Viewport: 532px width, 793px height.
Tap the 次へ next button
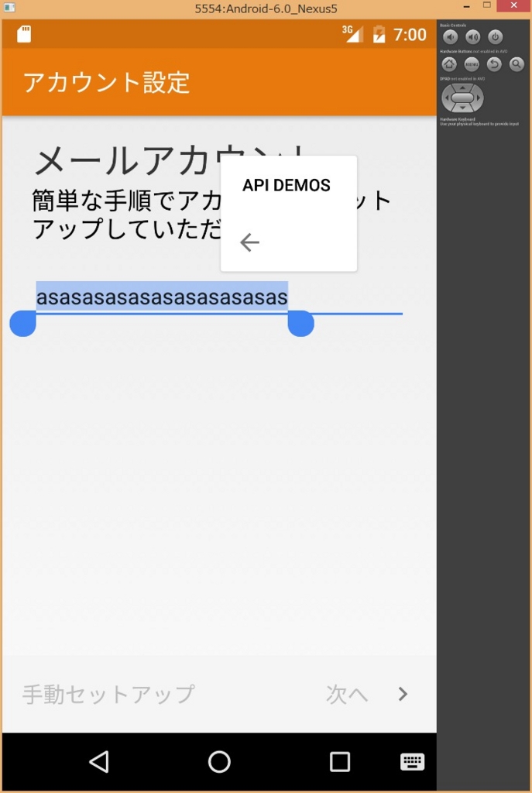pos(346,695)
